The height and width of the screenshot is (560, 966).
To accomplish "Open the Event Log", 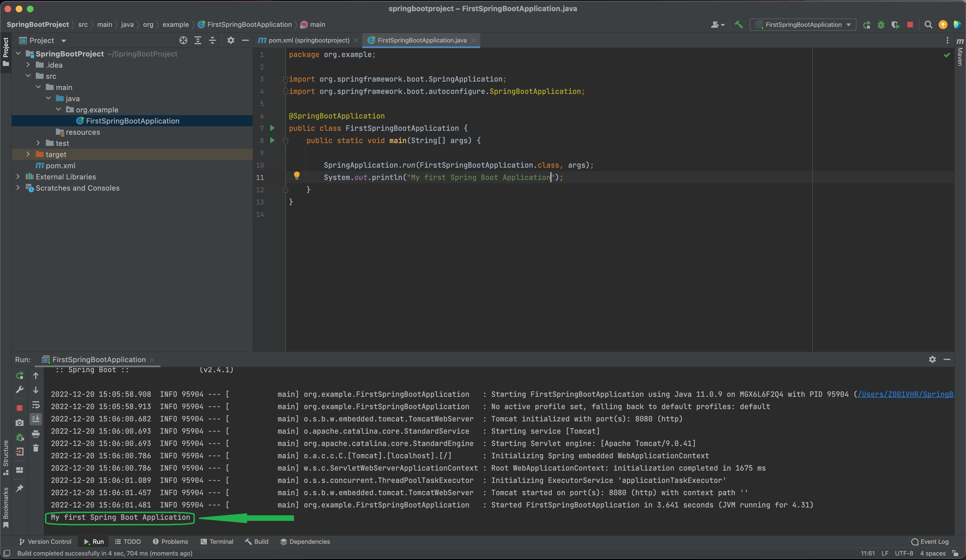I will [x=930, y=541].
